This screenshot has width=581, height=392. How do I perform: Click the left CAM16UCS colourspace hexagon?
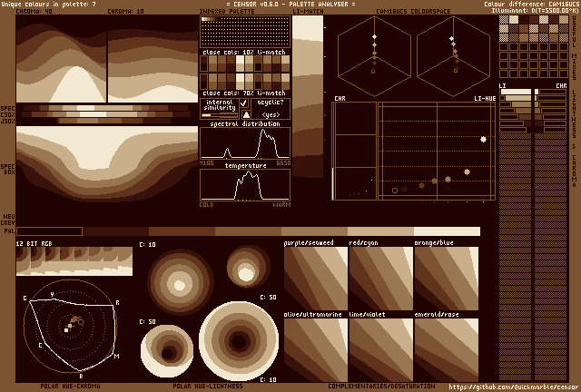point(373,54)
